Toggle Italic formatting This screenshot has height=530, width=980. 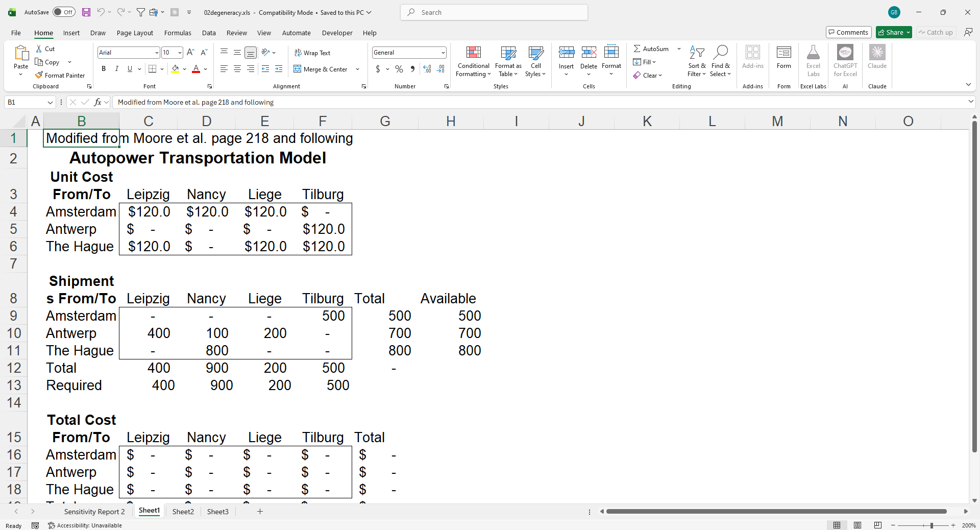[x=117, y=69]
